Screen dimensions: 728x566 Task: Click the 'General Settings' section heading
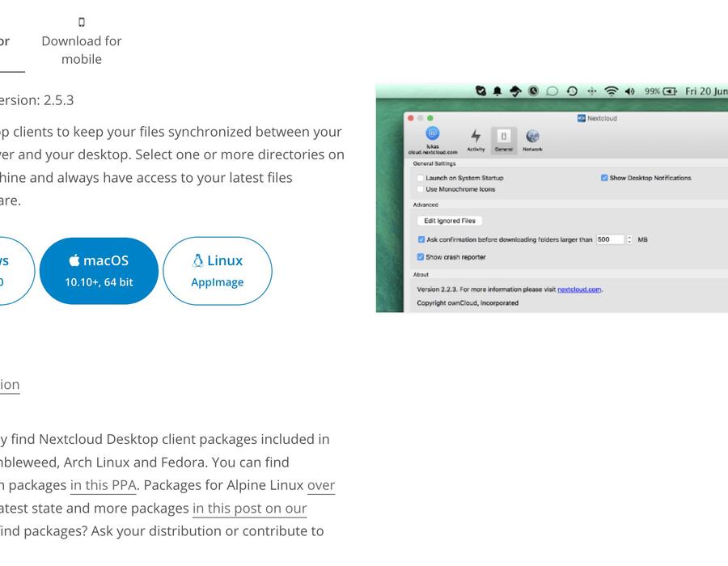(434, 164)
